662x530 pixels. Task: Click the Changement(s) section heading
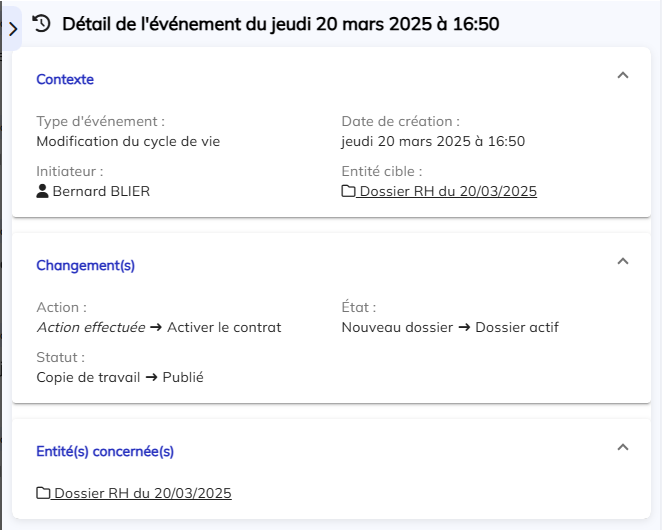point(85,265)
